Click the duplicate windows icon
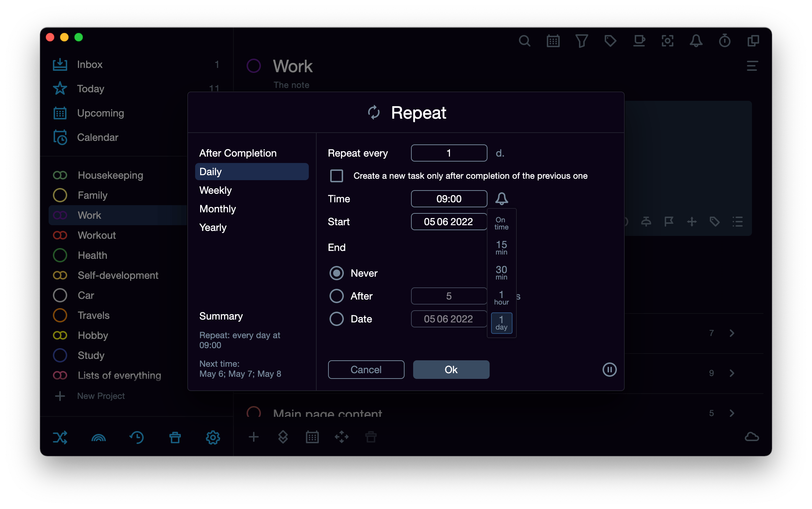This screenshot has width=812, height=509. 753,41
